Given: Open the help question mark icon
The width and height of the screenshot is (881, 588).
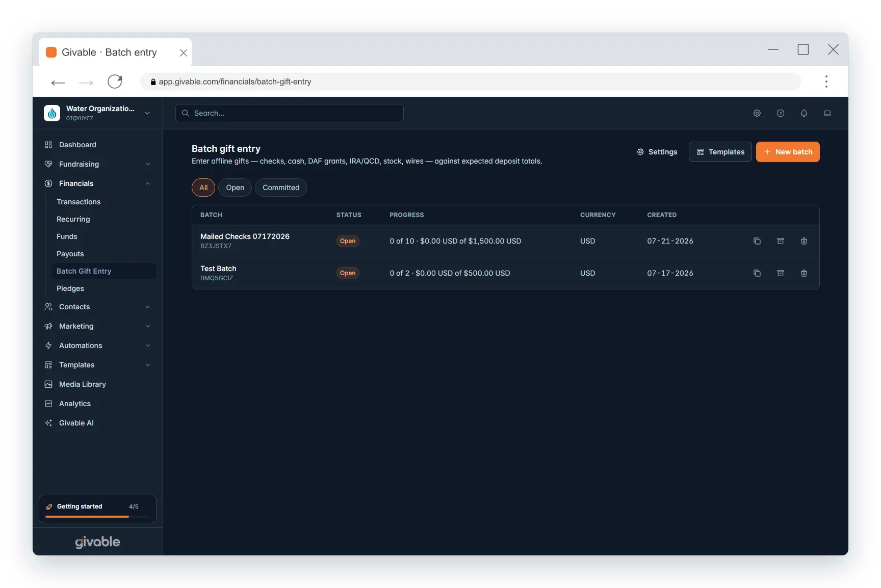Looking at the screenshot, I should click(x=781, y=113).
